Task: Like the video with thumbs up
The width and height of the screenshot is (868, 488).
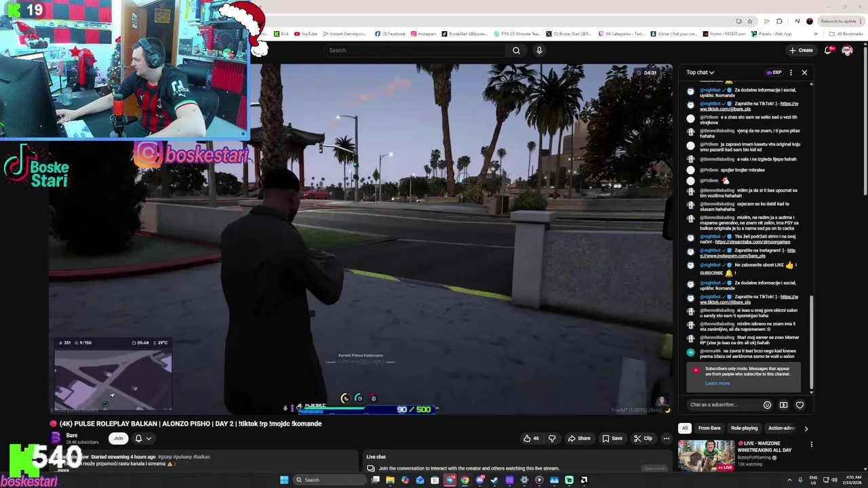Action: tap(531, 439)
